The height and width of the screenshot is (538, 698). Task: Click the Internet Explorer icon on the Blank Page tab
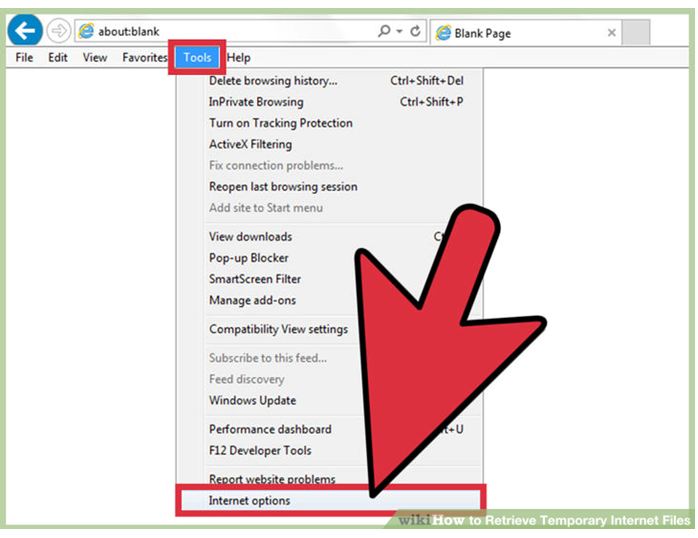pos(443,32)
